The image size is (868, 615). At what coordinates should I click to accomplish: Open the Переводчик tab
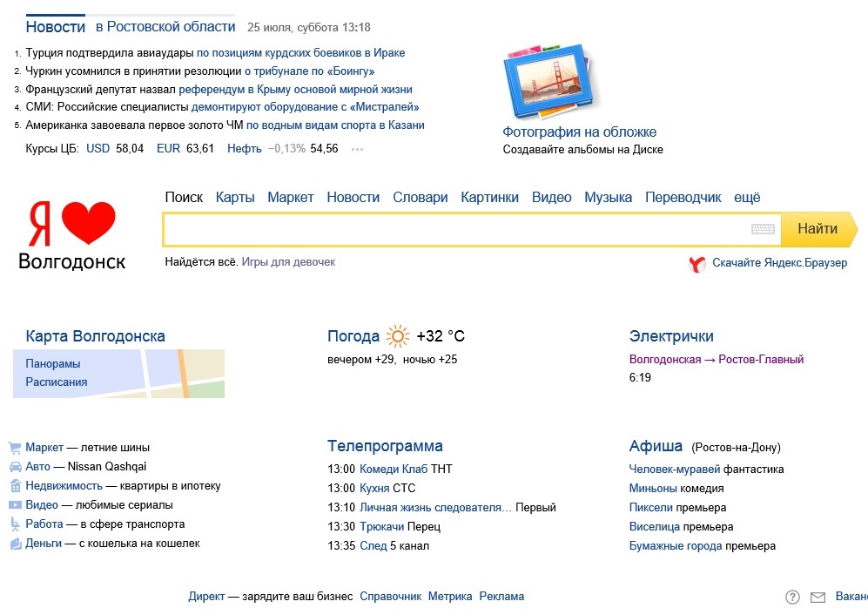point(683,197)
